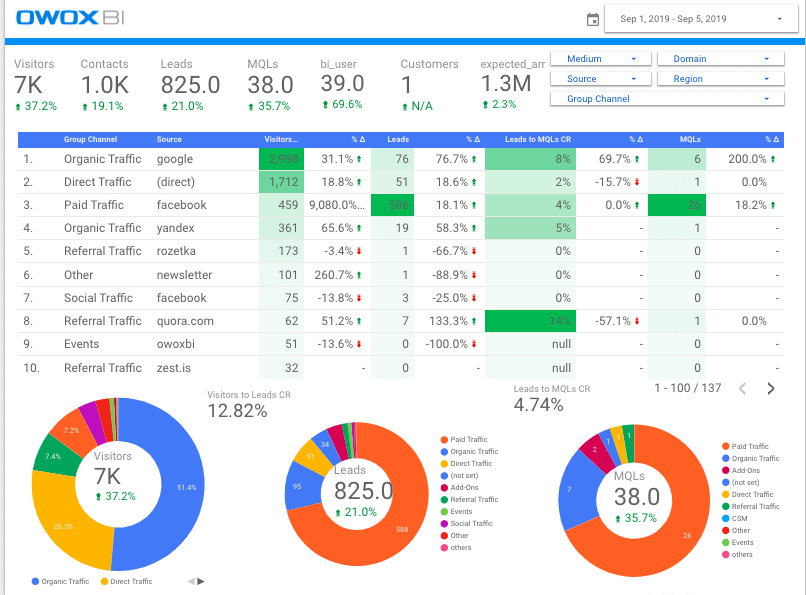
Task: Click the Domain filter button
Action: pos(720,58)
